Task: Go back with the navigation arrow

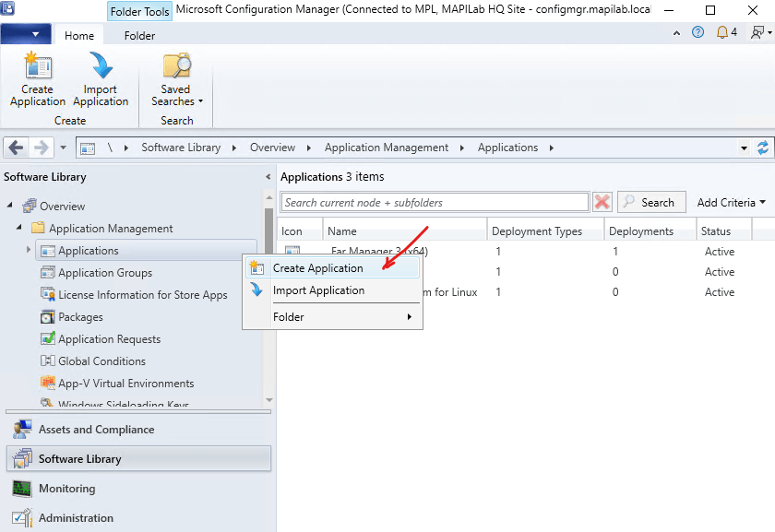Action: 16,148
